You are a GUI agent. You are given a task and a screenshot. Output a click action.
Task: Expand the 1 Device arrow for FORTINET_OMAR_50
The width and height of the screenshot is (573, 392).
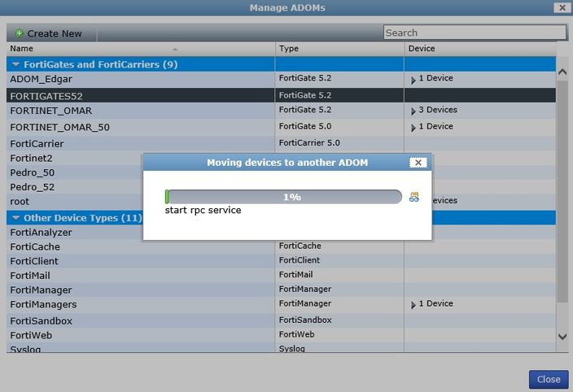click(x=413, y=128)
